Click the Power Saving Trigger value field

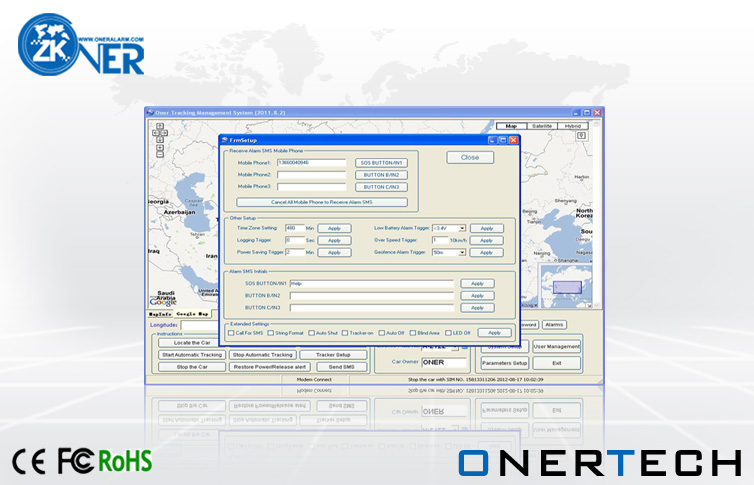pyautogui.click(x=295, y=252)
